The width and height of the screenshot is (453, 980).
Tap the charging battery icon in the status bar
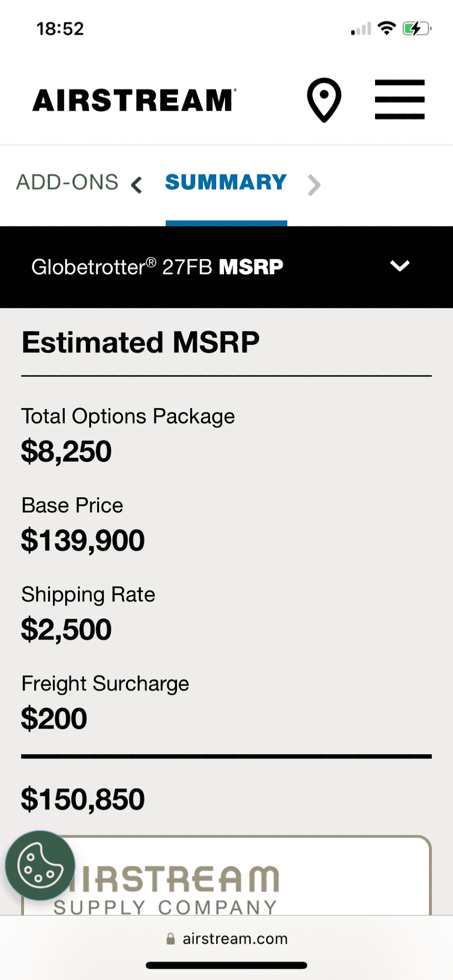416,28
